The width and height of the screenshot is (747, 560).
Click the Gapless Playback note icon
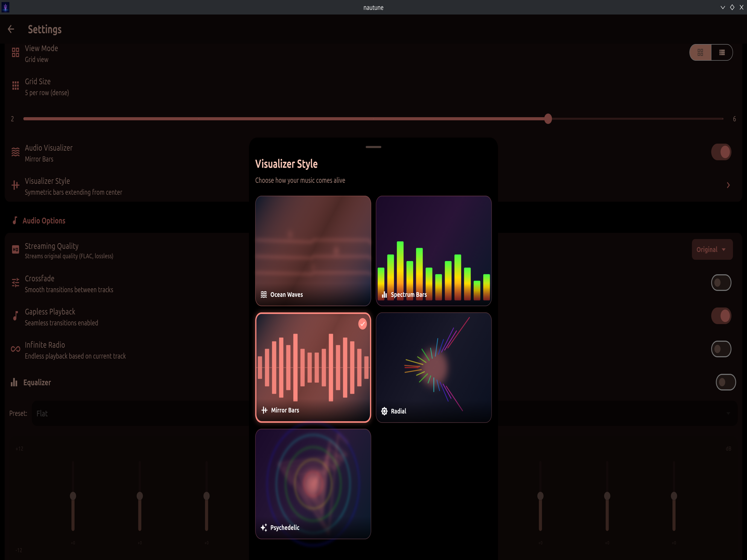(x=16, y=316)
